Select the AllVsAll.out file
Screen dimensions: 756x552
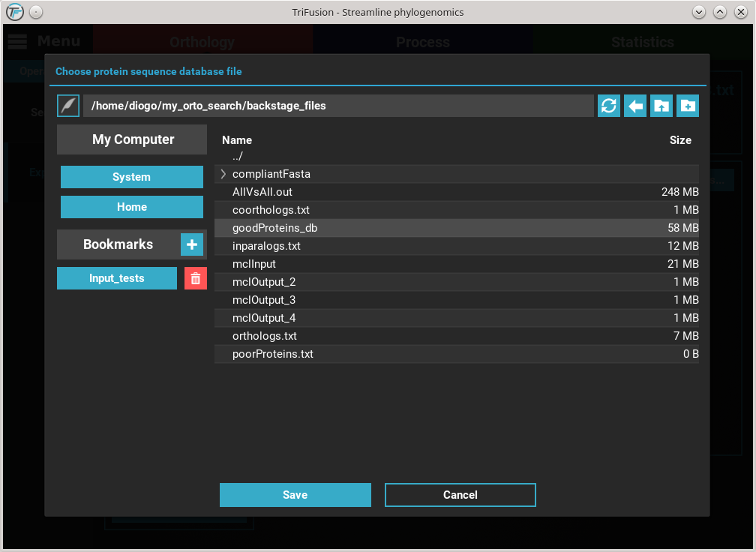(457, 192)
